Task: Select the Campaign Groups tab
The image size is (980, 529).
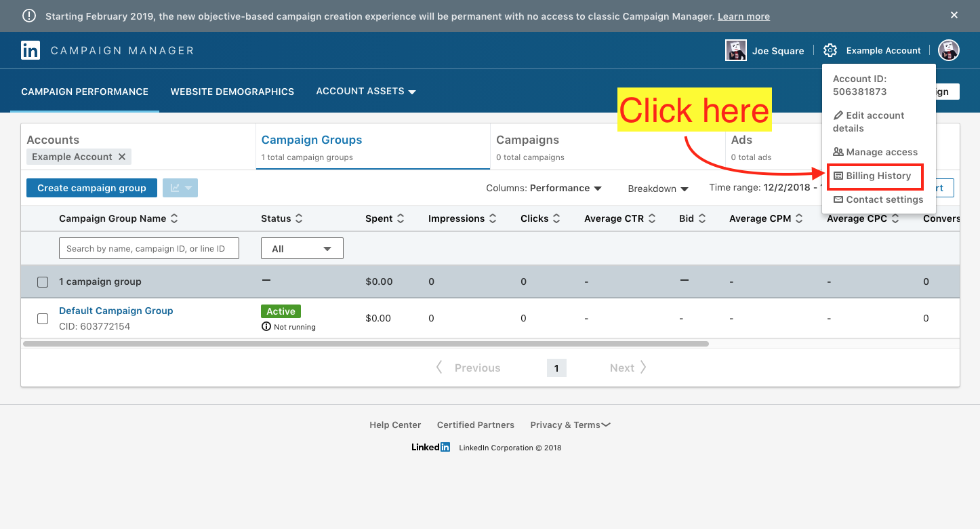Action: pyautogui.click(x=373, y=146)
